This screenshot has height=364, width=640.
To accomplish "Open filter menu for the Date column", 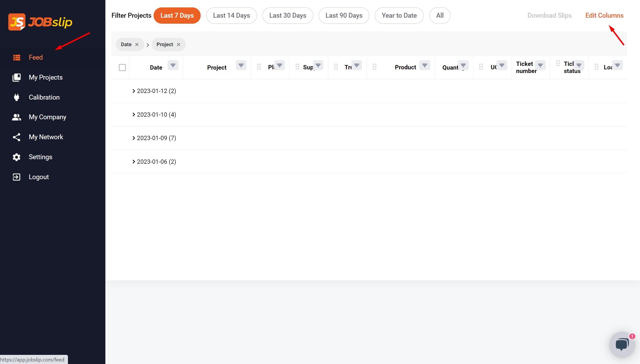I will pyautogui.click(x=173, y=65).
